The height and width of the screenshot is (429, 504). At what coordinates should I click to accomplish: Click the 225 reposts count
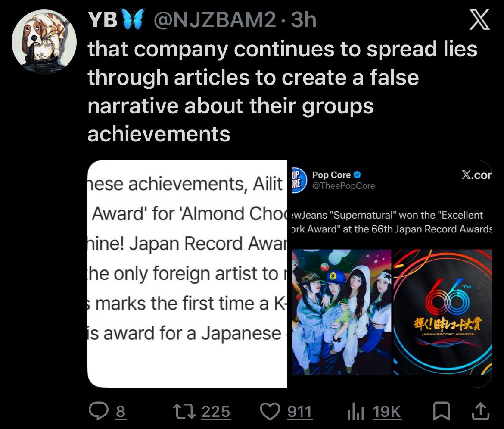[216, 412]
